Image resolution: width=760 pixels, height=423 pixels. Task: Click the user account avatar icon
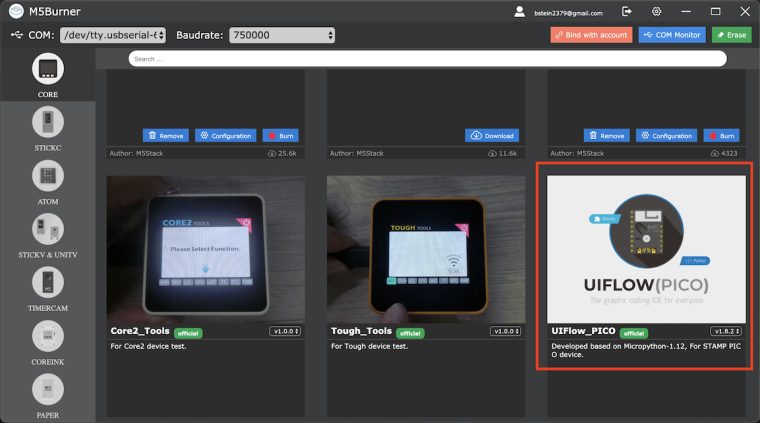tap(519, 12)
